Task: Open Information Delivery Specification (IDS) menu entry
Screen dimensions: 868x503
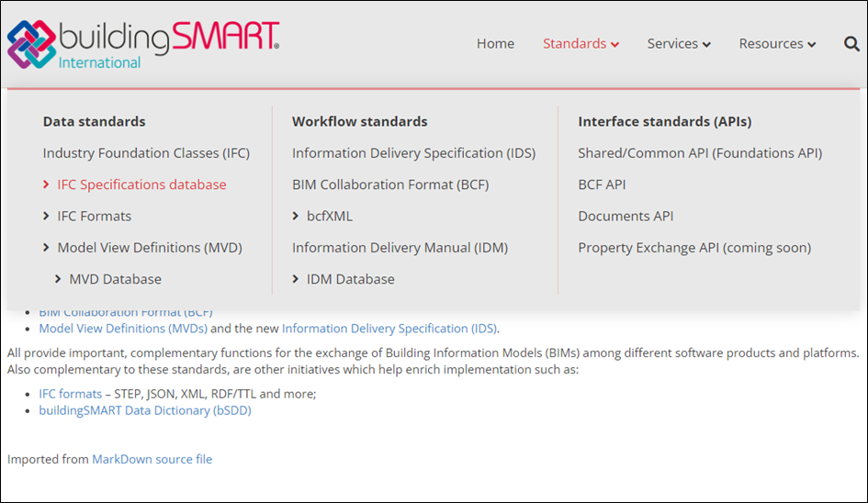Action: tap(413, 152)
